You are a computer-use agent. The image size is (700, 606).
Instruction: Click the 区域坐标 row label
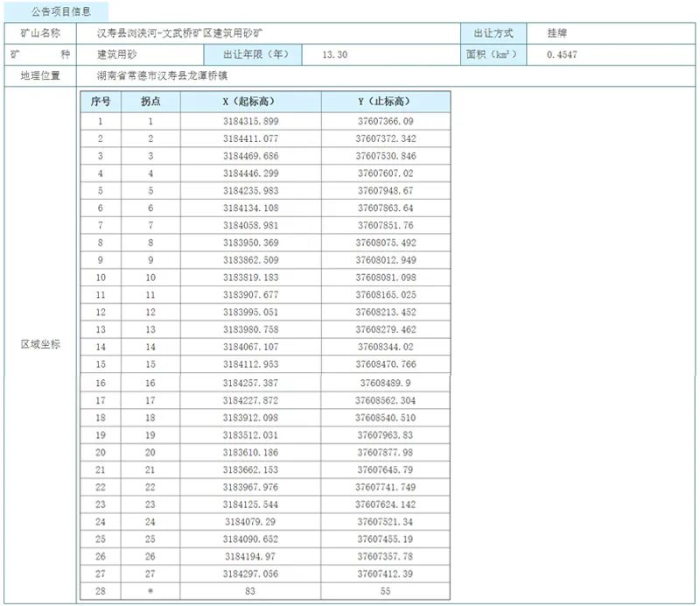[40, 344]
